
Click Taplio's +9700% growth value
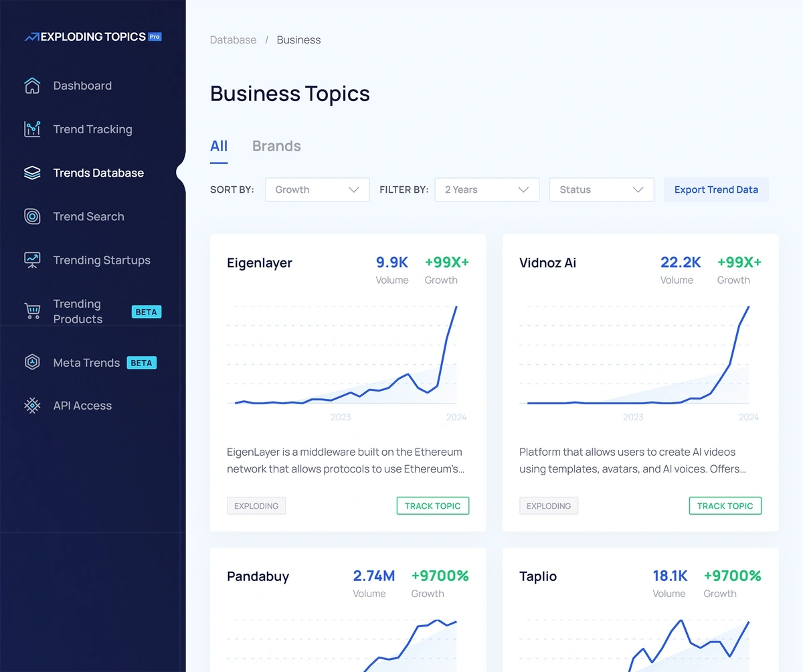(x=733, y=576)
